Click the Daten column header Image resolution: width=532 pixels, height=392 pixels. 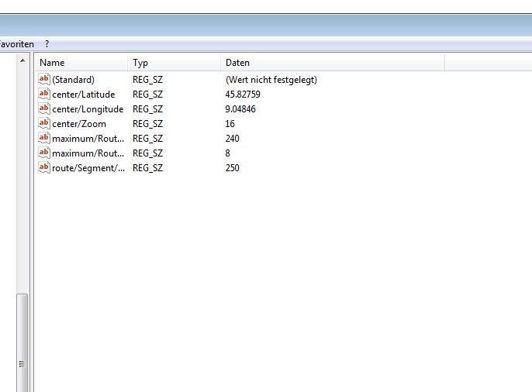coord(332,63)
